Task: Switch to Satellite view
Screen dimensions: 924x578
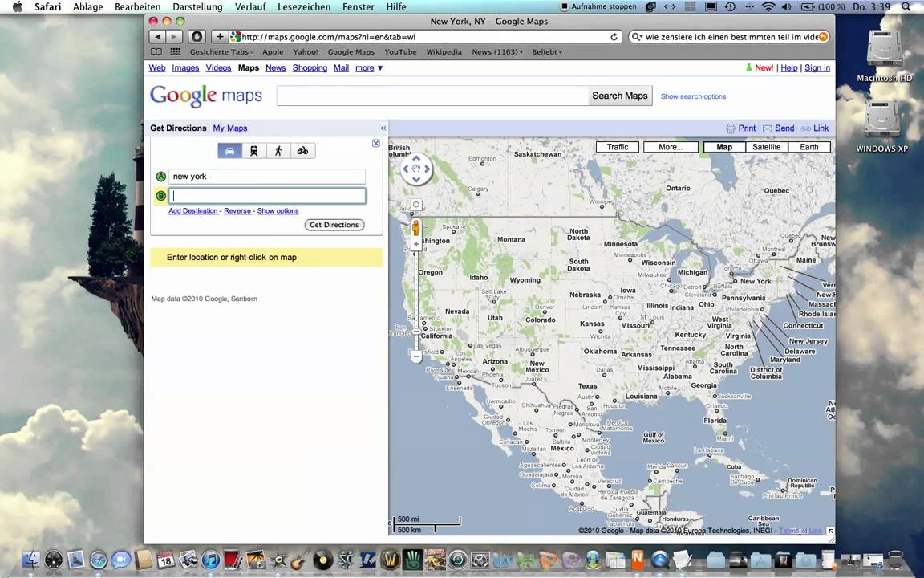Action: [x=767, y=147]
